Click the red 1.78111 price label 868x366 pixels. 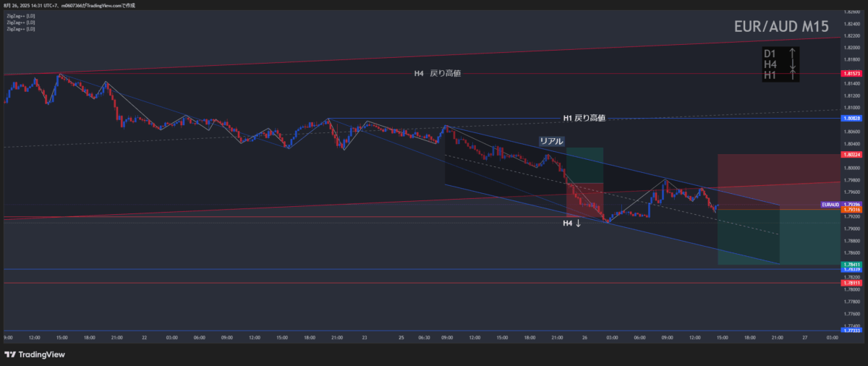coord(851,283)
